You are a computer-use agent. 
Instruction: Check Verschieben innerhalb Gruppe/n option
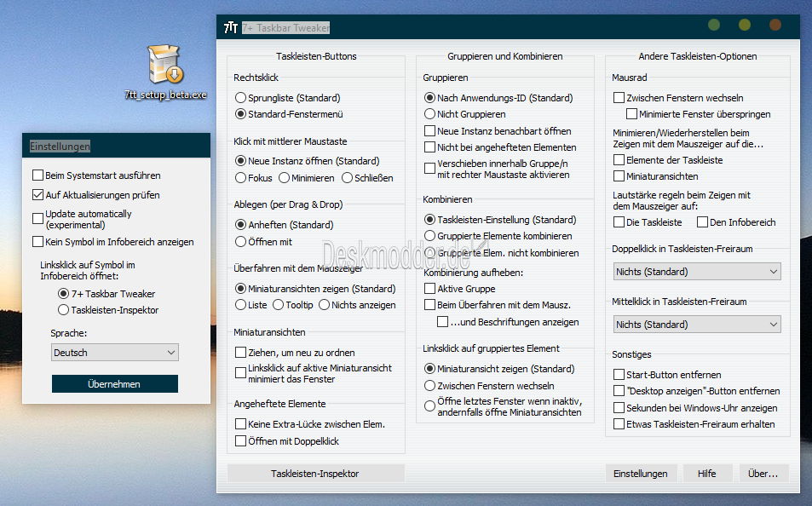pos(429,169)
